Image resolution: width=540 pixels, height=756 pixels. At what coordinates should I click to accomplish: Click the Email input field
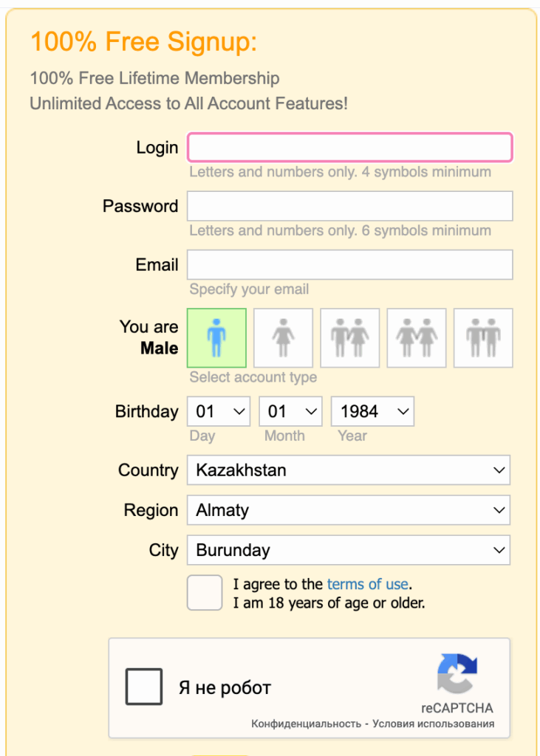pos(349,265)
